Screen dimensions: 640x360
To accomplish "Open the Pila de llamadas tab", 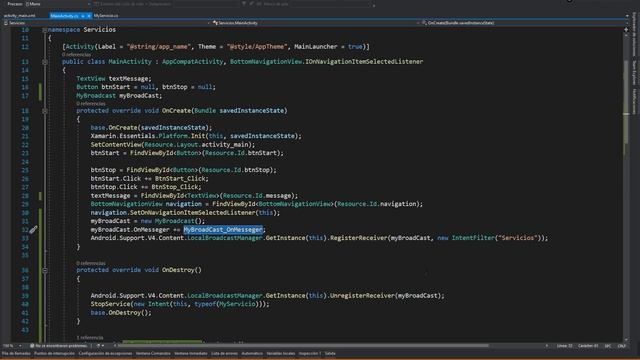I will (16, 353).
